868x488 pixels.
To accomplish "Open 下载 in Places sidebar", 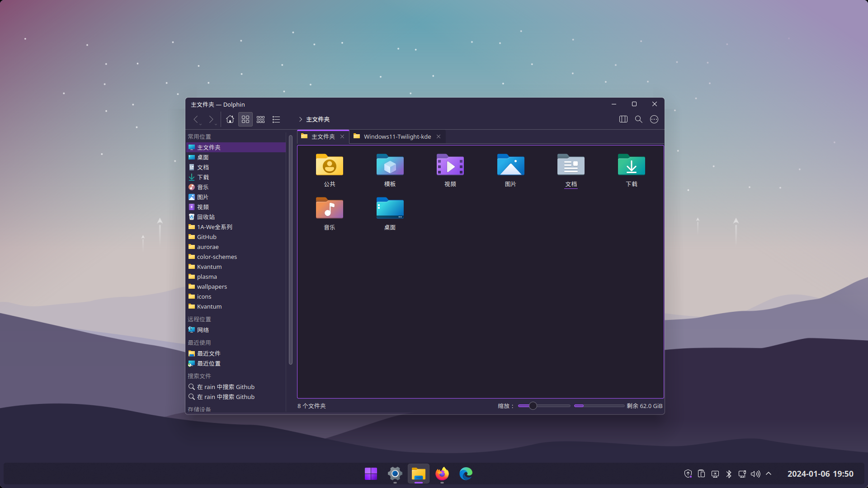I will point(236,177).
